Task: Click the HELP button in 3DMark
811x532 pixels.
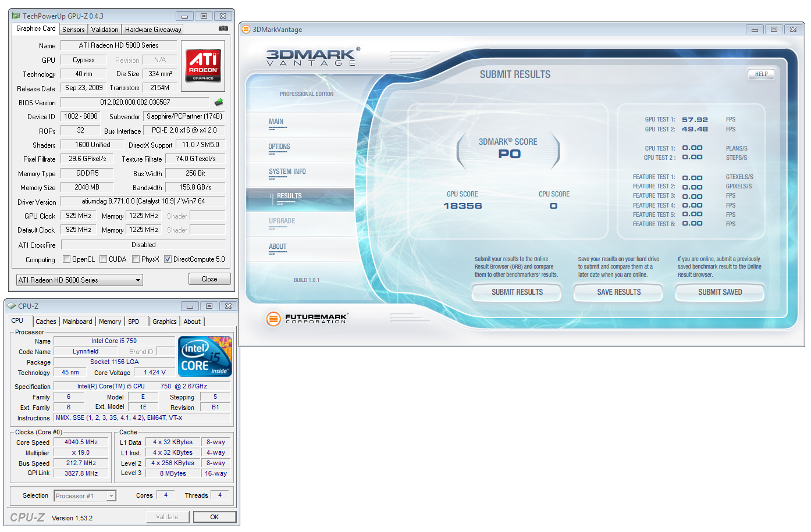Action: pos(761,74)
